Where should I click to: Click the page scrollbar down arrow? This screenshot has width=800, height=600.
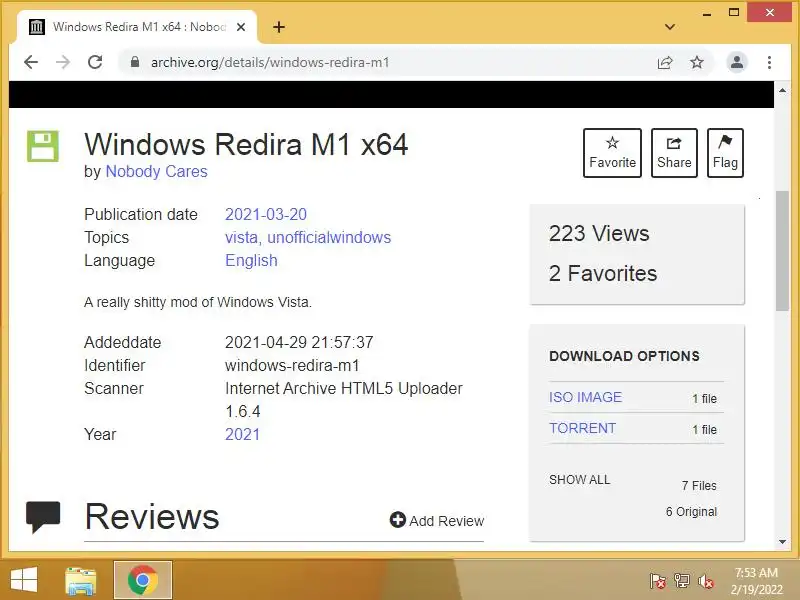pyautogui.click(x=782, y=542)
